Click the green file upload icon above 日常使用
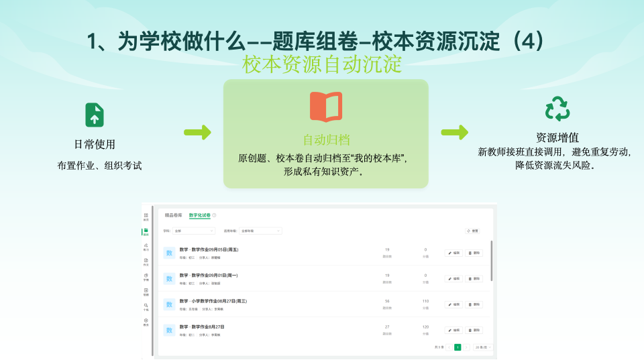The width and height of the screenshot is (644, 362). 95,115
